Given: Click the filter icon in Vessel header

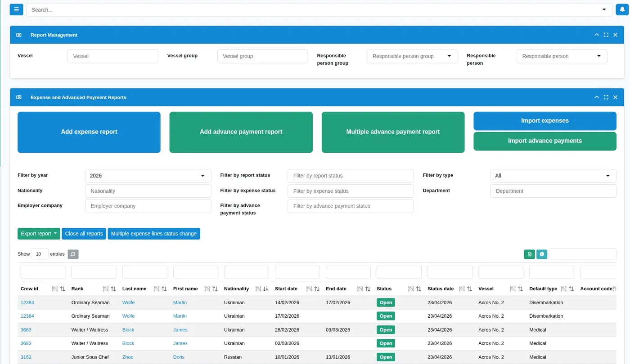Looking at the screenshot, I should coord(512,289).
